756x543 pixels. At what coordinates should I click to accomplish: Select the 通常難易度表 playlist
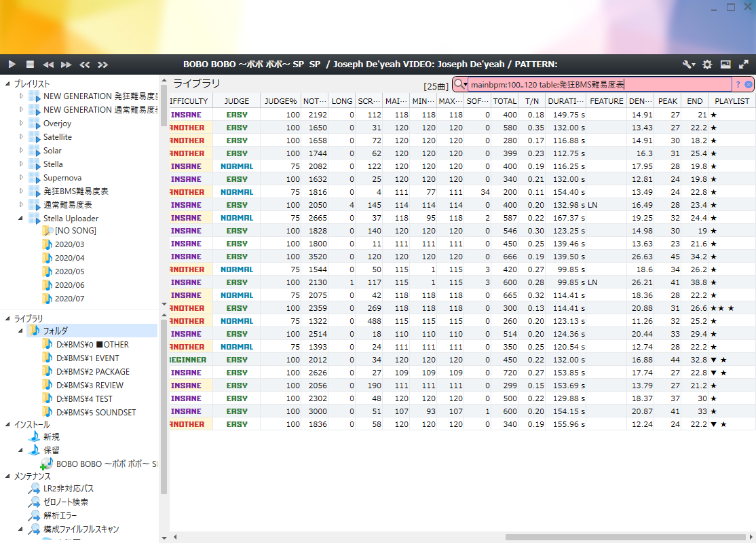click(x=67, y=204)
